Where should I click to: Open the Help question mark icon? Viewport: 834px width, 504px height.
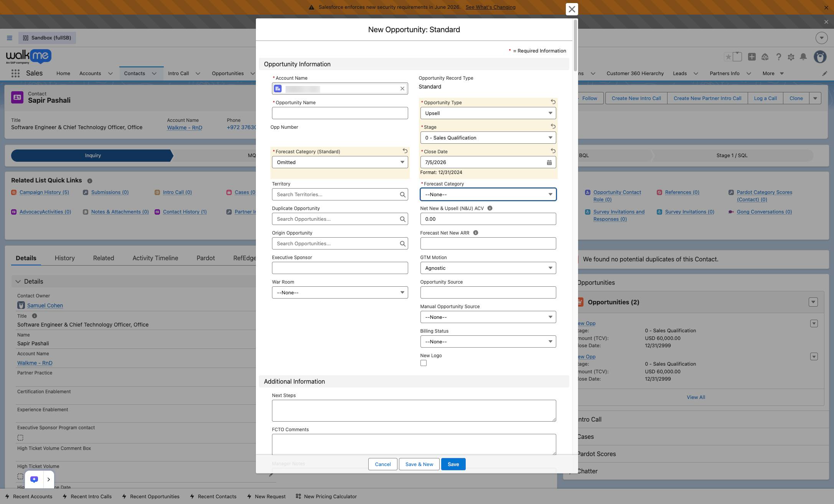(x=778, y=57)
